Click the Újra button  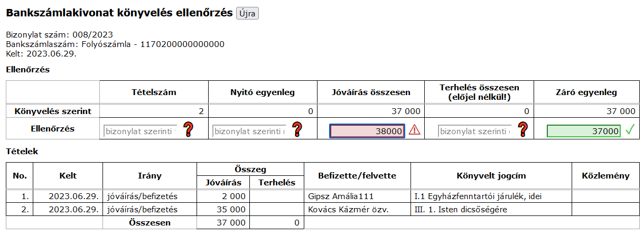coord(247,14)
